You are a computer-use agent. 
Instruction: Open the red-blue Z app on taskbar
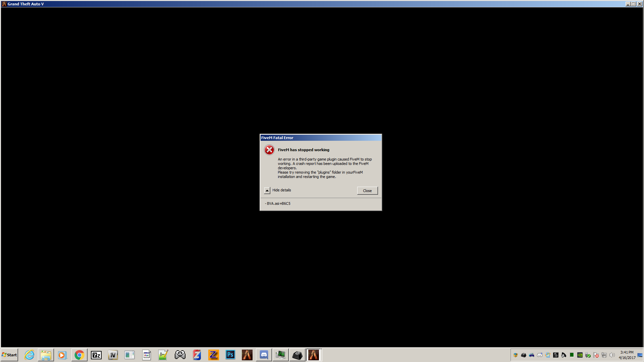click(x=197, y=355)
